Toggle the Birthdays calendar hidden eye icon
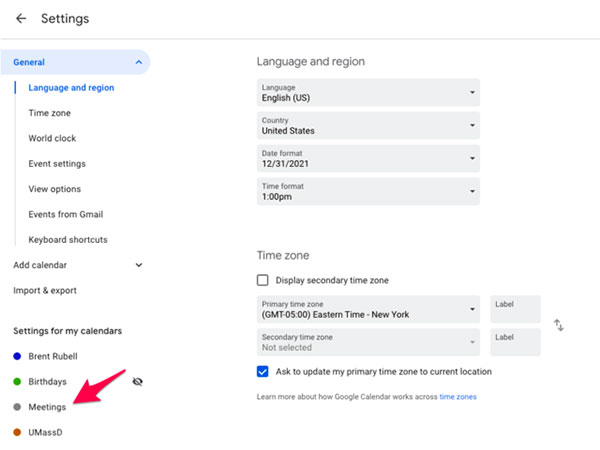 (138, 381)
